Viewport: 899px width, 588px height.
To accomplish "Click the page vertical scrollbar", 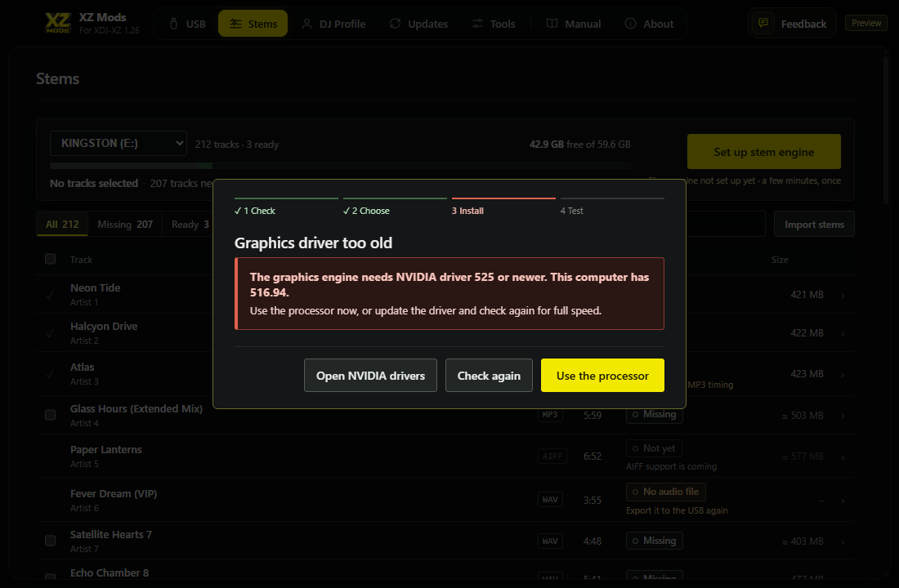I will point(886,129).
